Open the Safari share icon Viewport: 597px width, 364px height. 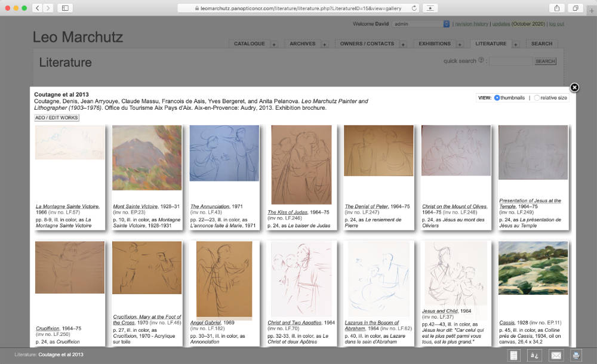[557, 8]
